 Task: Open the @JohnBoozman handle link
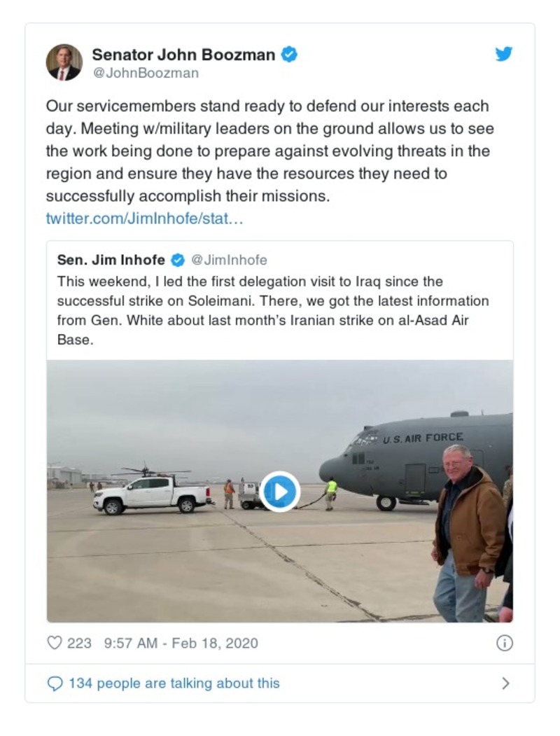(x=145, y=73)
